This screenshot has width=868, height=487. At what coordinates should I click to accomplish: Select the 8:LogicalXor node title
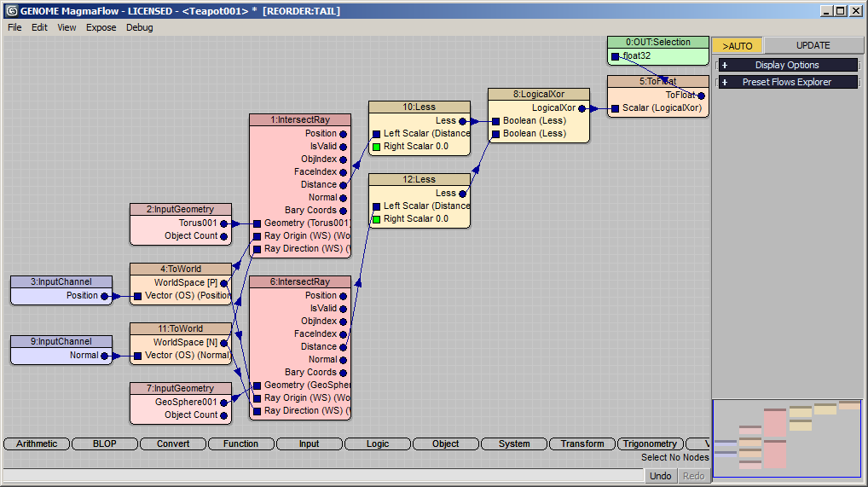539,94
